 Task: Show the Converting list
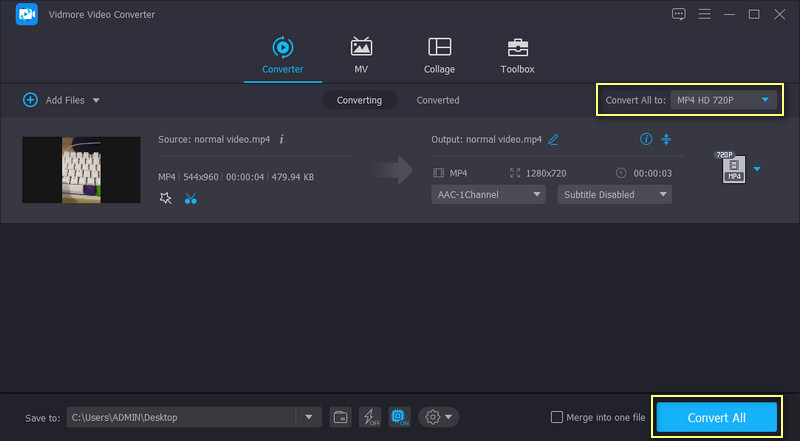coord(359,100)
